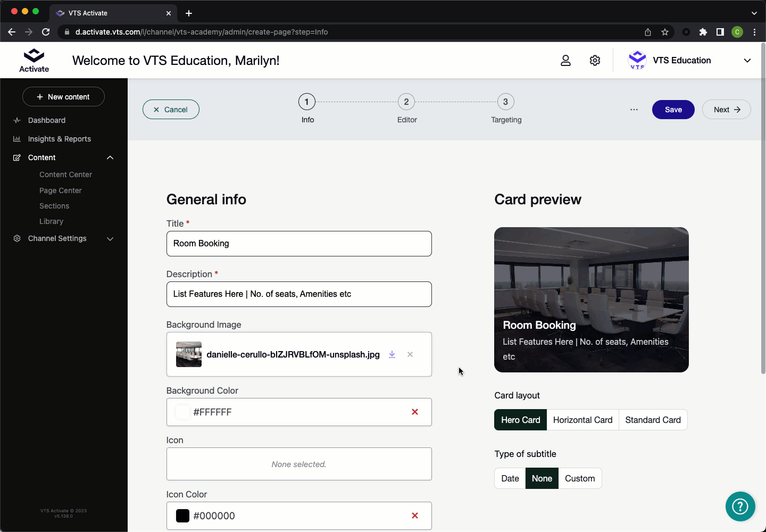
Task: Open Chrome three-dot menu
Action: (754, 32)
